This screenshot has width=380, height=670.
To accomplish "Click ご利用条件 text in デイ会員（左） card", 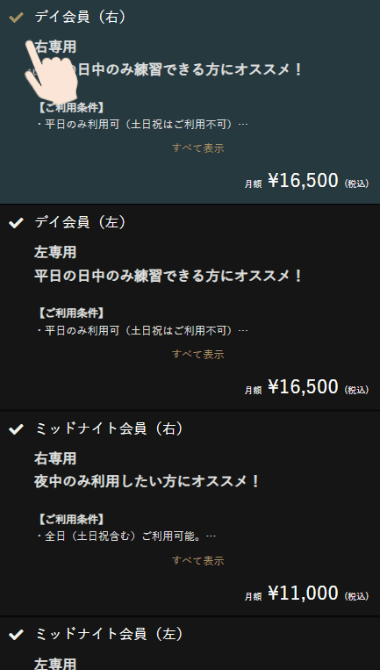I will (x=71, y=313).
